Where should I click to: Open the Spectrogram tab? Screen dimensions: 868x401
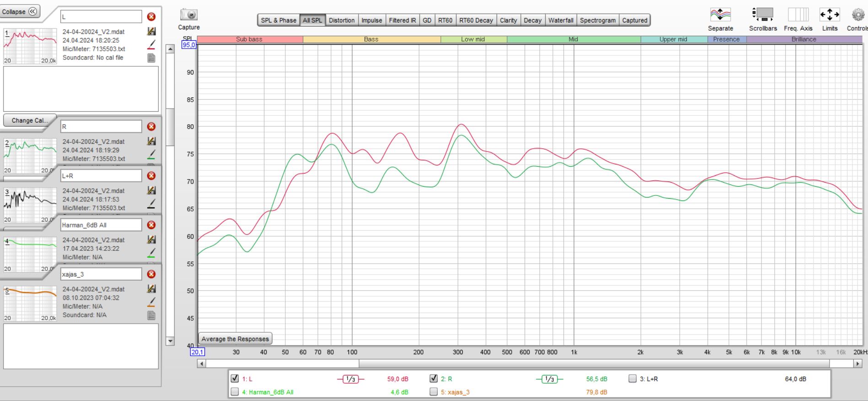tap(598, 20)
